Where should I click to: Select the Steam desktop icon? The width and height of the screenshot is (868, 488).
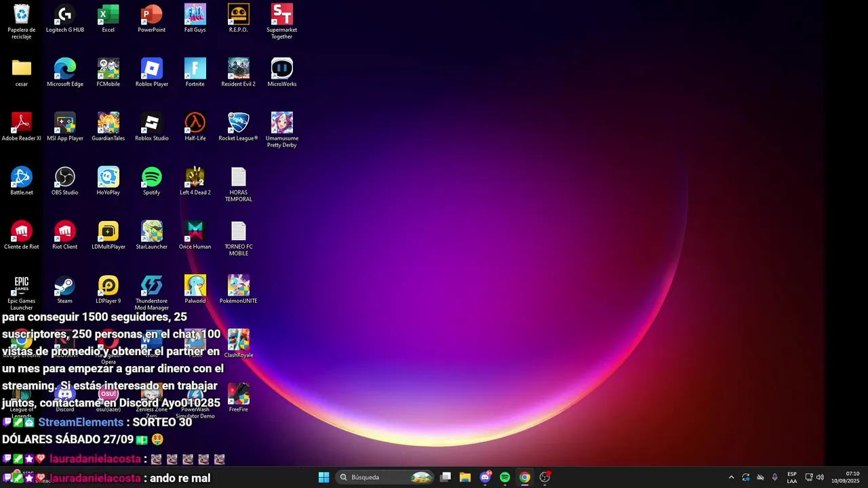65,290
